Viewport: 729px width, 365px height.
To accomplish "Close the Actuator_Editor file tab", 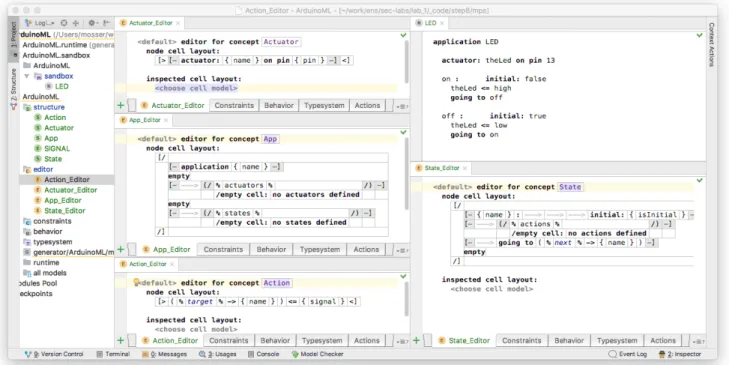I will 178,23.
